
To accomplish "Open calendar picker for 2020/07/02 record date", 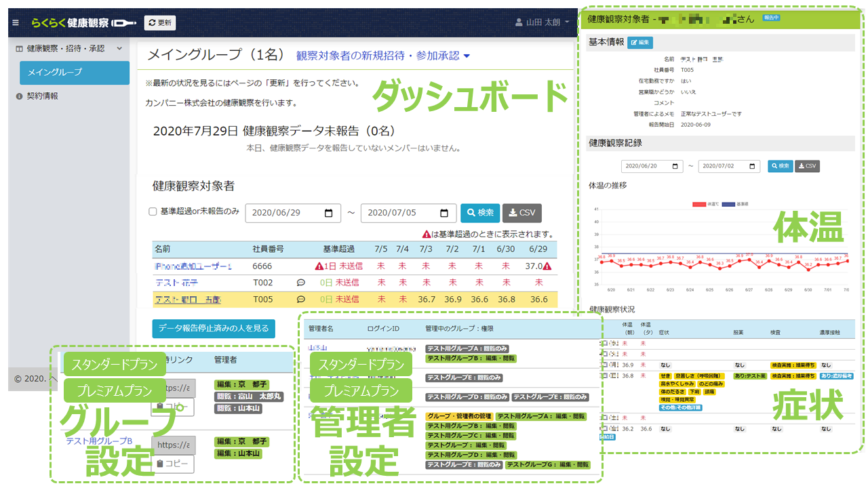I will (753, 166).
